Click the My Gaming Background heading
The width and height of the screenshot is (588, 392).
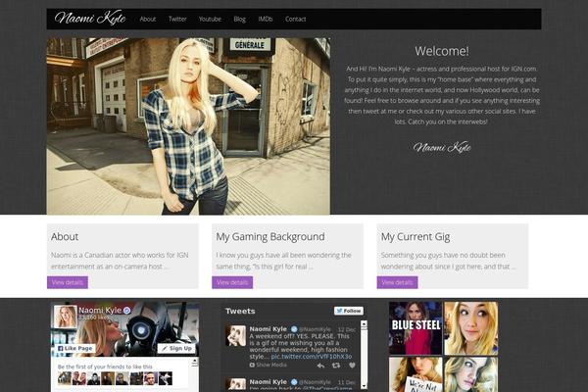(x=270, y=237)
